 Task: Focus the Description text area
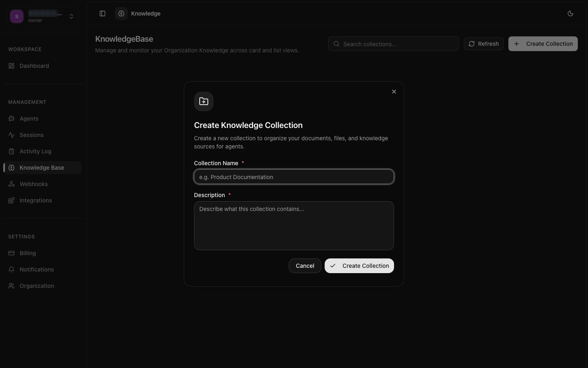tap(294, 226)
